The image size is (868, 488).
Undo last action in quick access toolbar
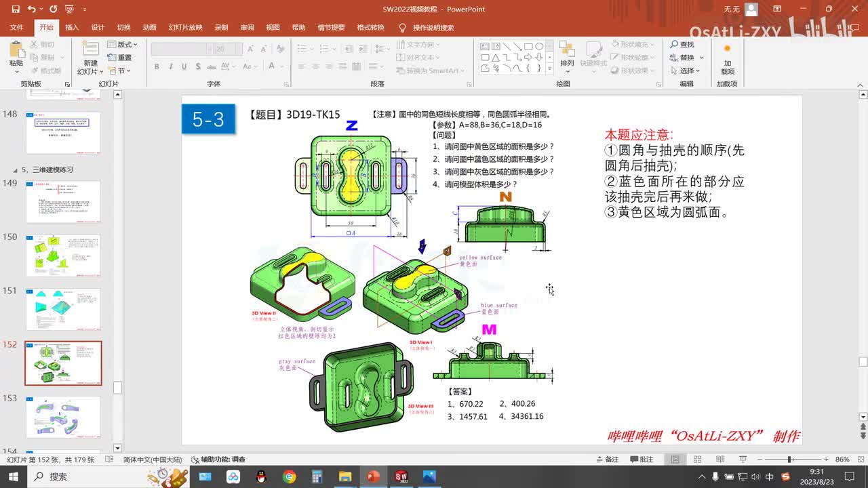[32, 9]
